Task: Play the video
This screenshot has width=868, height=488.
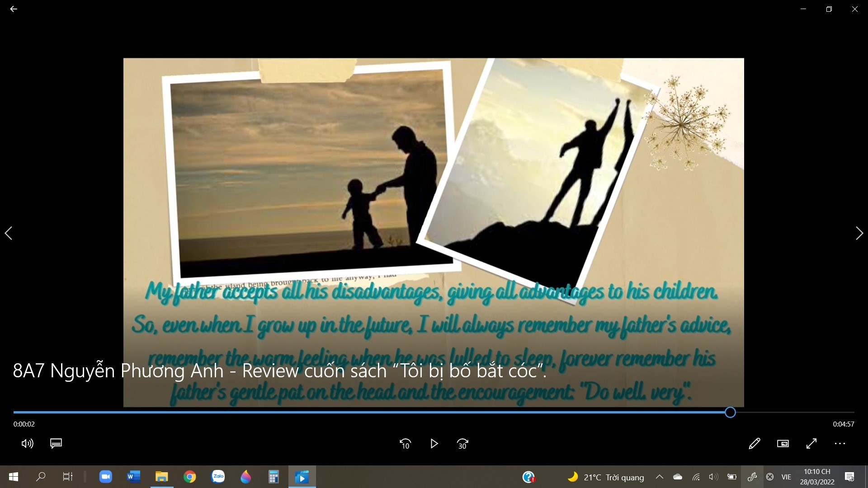Action: (434, 444)
